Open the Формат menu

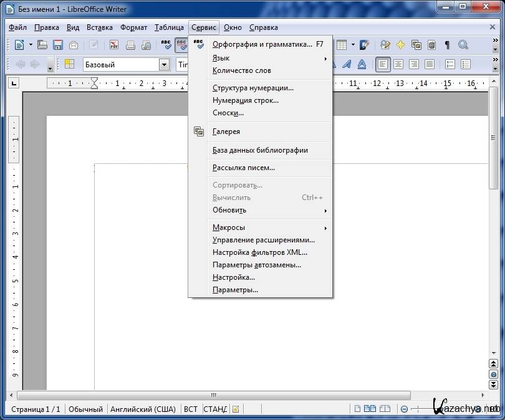coord(133,27)
